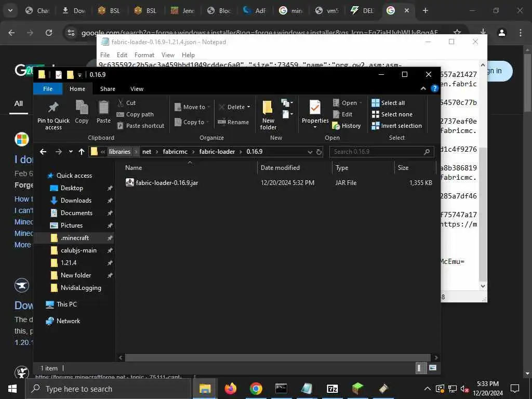Image resolution: width=532 pixels, height=399 pixels.
Task: Click Select all in ribbon
Action: (388, 103)
